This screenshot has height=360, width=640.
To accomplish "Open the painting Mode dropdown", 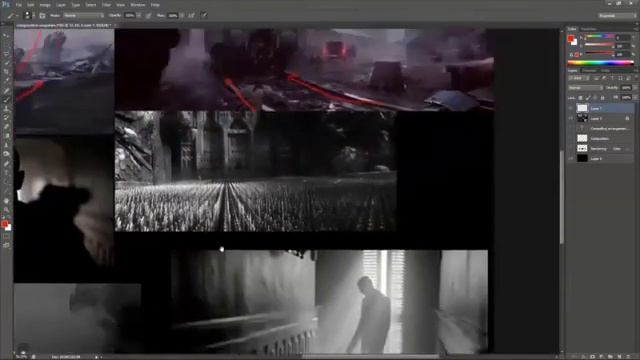I will (x=84, y=16).
